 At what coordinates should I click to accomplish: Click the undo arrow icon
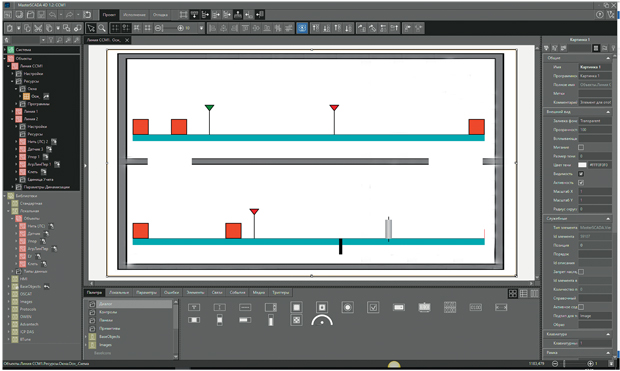click(x=52, y=15)
